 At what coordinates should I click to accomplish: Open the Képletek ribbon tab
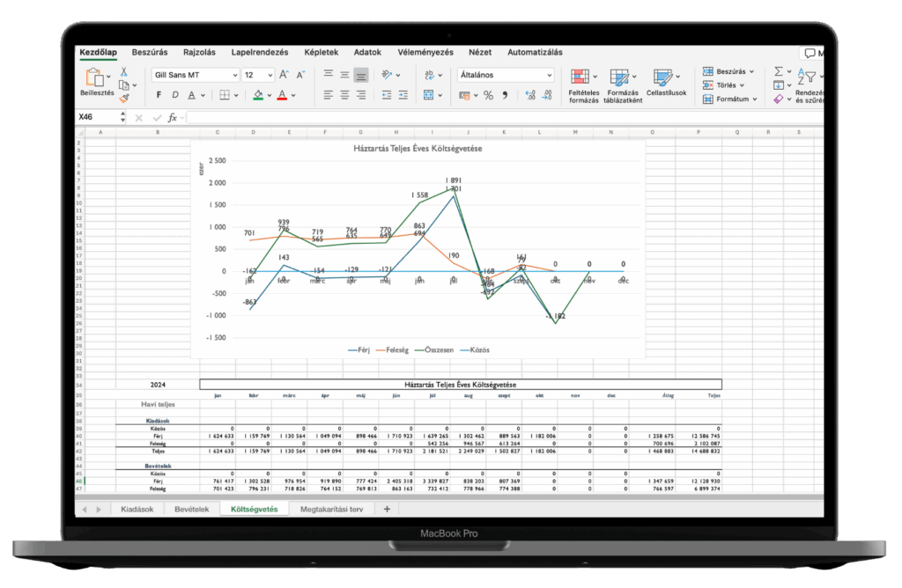tap(321, 52)
